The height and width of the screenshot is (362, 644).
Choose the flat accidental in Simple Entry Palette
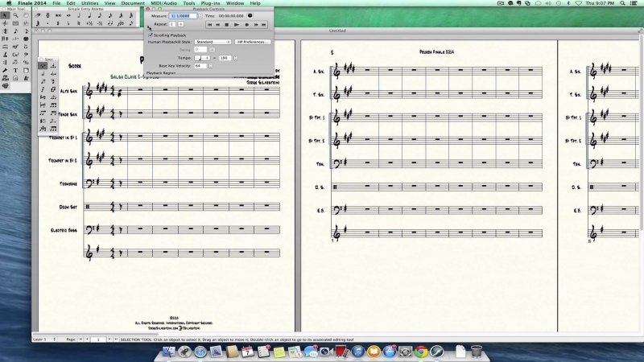(x=68, y=23)
